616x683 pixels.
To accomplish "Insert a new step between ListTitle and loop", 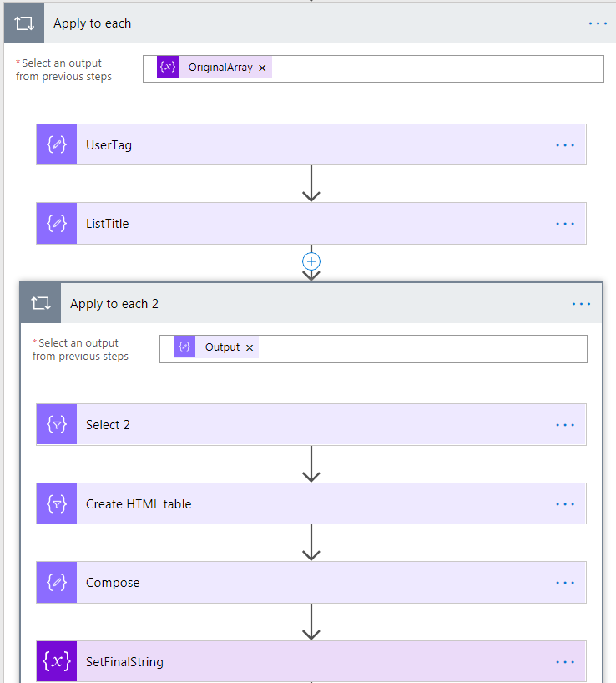I will tap(311, 261).
